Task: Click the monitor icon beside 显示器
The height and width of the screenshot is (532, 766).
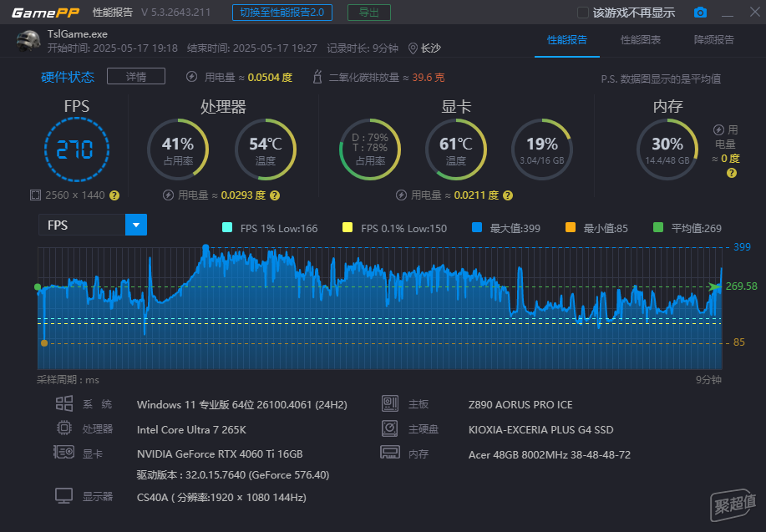Action: [x=64, y=496]
